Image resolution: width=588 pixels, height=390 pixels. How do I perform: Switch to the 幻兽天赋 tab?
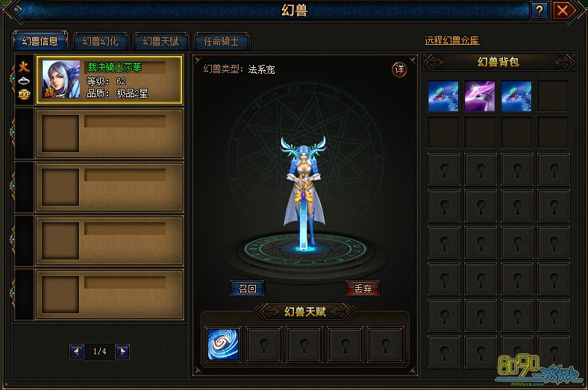point(161,41)
